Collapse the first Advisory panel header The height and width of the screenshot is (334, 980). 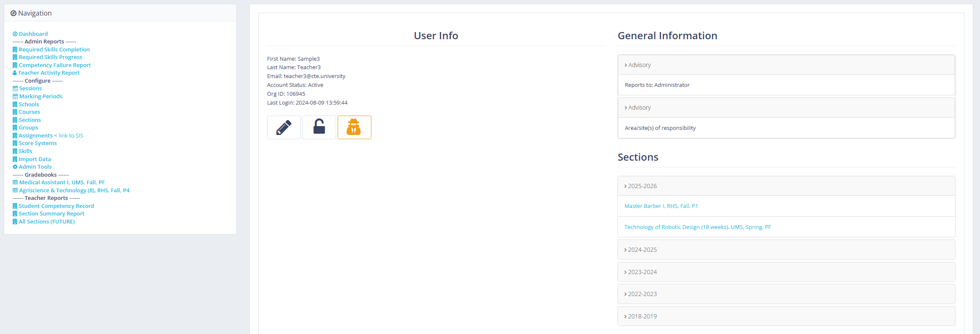[639, 65]
